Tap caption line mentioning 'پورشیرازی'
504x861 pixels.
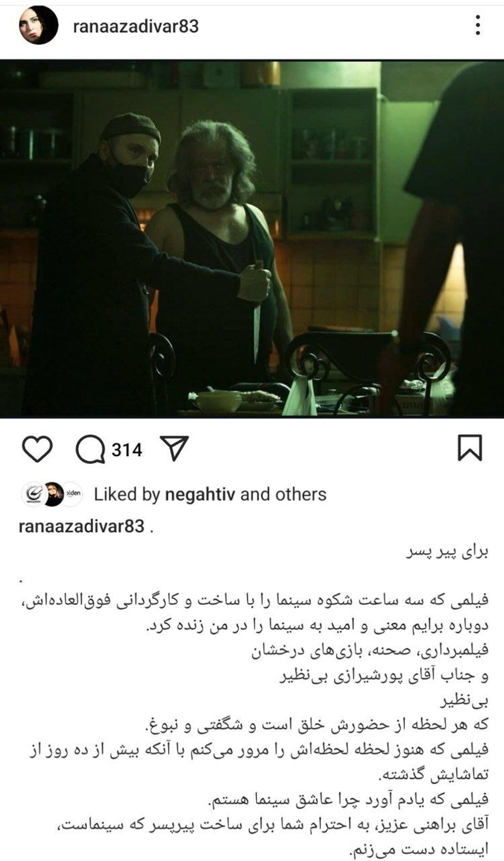pos(384,676)
